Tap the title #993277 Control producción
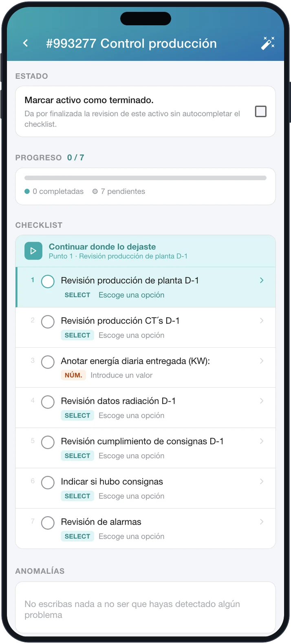This screenshot has width=291, height=644. 131,43
